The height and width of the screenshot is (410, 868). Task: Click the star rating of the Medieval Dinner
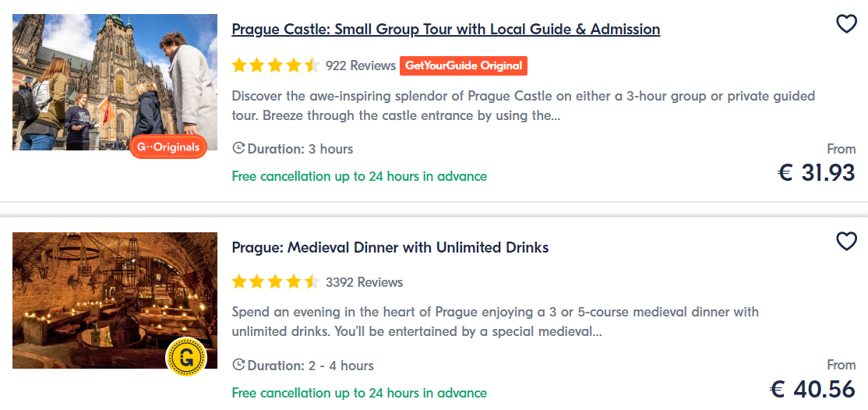[x=276, y=282]
